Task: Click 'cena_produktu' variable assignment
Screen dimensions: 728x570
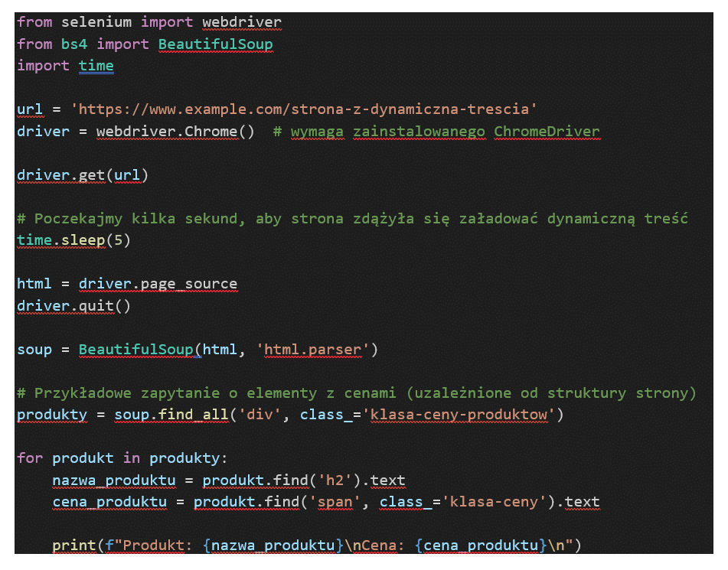Action: point(109,502)
